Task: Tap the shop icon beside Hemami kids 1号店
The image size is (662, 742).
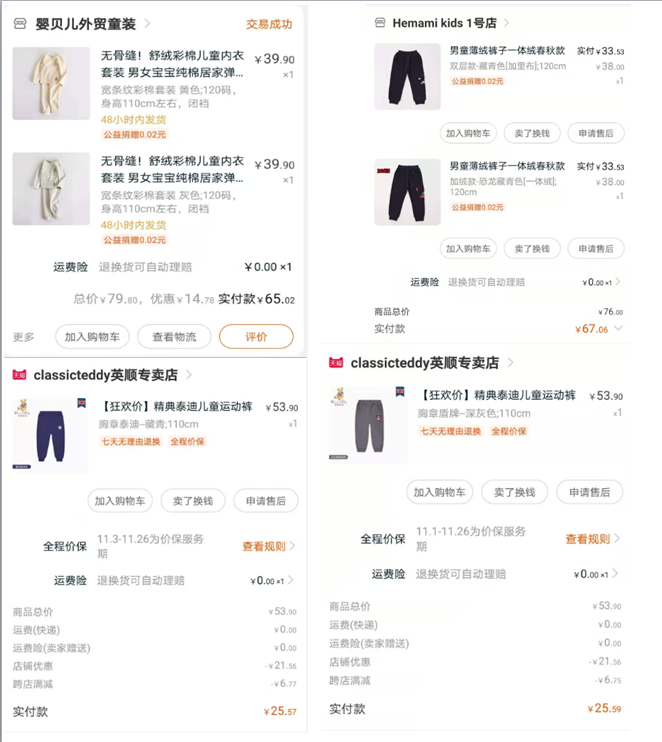Action: 380,23
